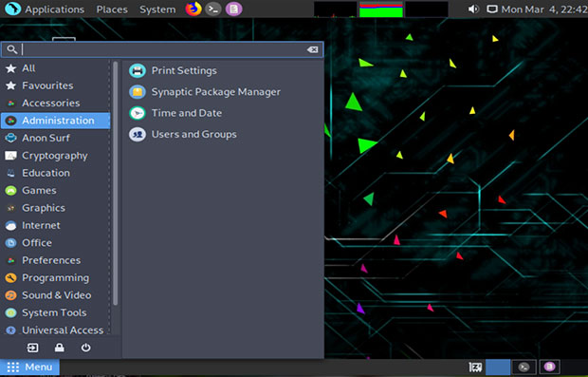Screen dimensions: 588x377
Task: Select the Favourites category
Action: pos(56,85)
